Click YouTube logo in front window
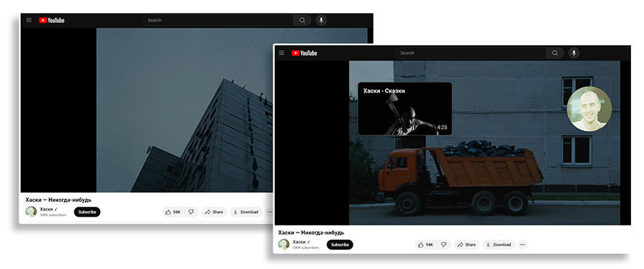Viewport: 644px width, 269px height. click(304, 53)
